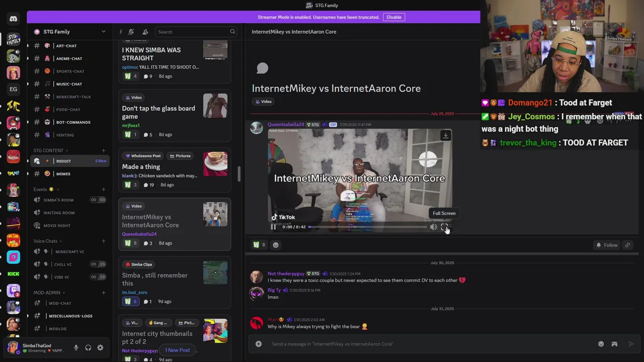
Task: Join the MOVIE NIGHT stage channel
Action: pyautogui.click(x=69, y=226)
